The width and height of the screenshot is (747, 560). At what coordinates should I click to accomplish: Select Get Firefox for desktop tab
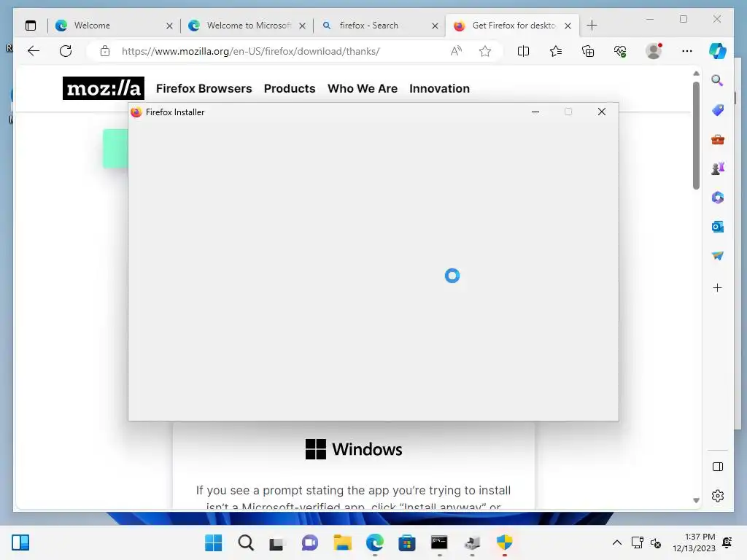coord(512,26)
